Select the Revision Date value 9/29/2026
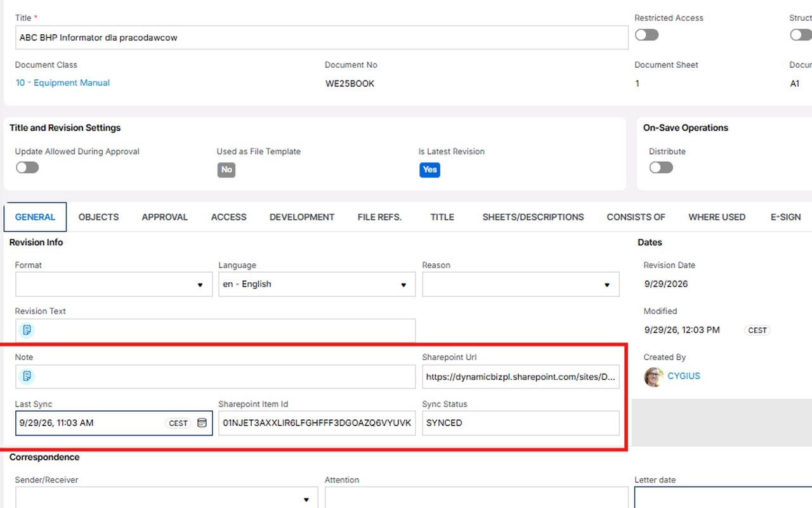This screenshot has width=812, height=508. pos(666,284)
